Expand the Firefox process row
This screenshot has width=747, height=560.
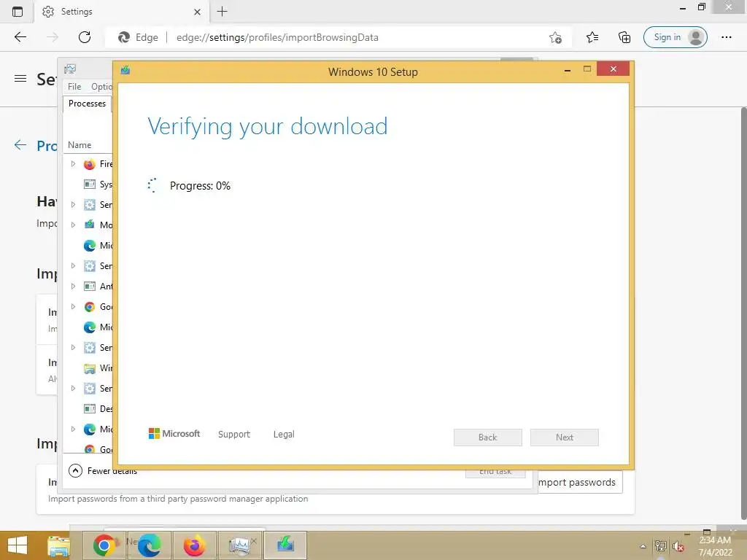tap(74, 164)
